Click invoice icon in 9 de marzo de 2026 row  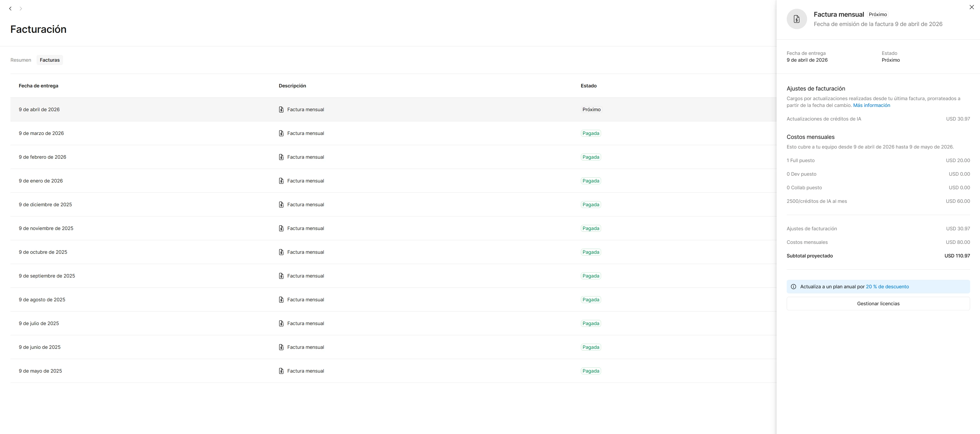coord(281,133)
